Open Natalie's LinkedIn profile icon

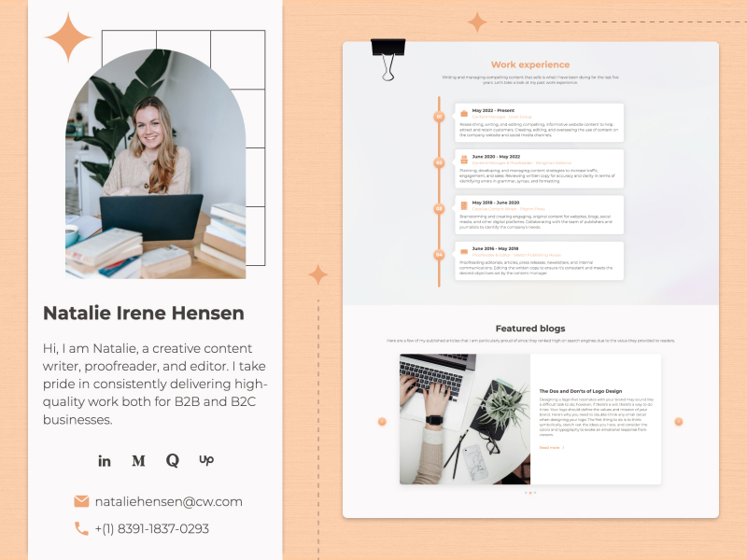(105, 460)
